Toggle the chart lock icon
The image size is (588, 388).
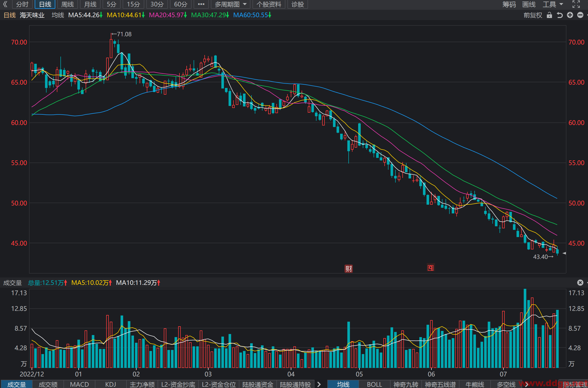click(x=549, y=15)
